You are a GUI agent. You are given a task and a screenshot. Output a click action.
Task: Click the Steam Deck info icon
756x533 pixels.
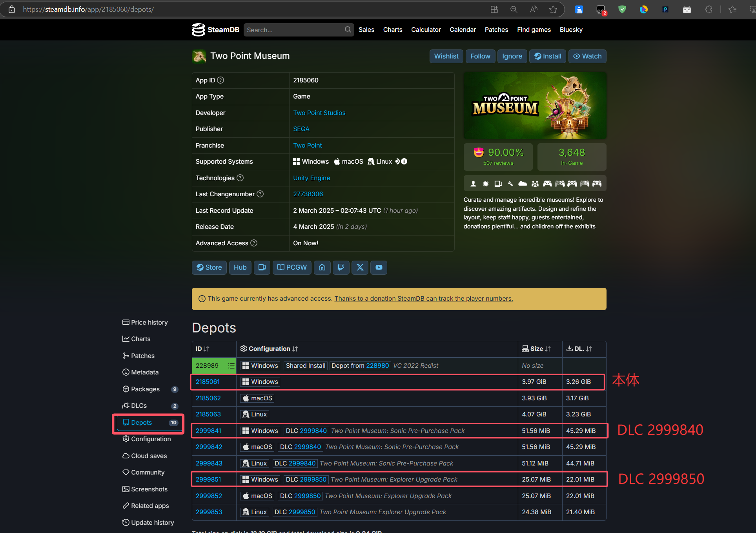(x=404, y=161)
